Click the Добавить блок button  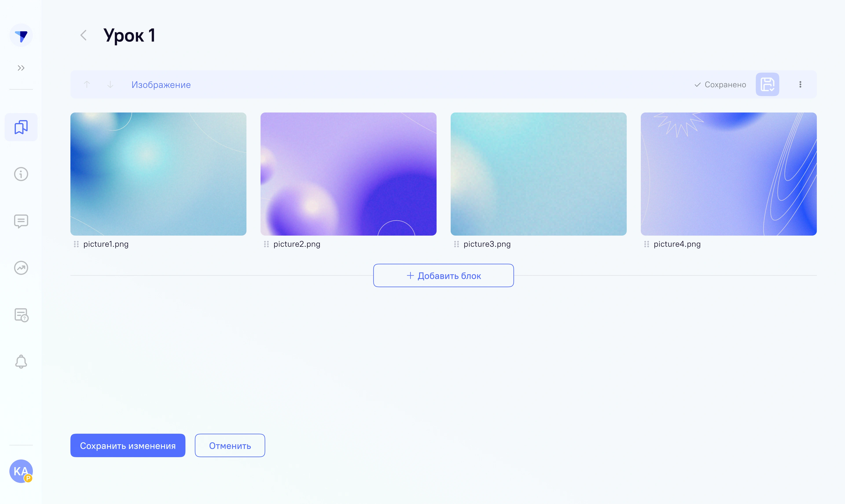point(443,275)
